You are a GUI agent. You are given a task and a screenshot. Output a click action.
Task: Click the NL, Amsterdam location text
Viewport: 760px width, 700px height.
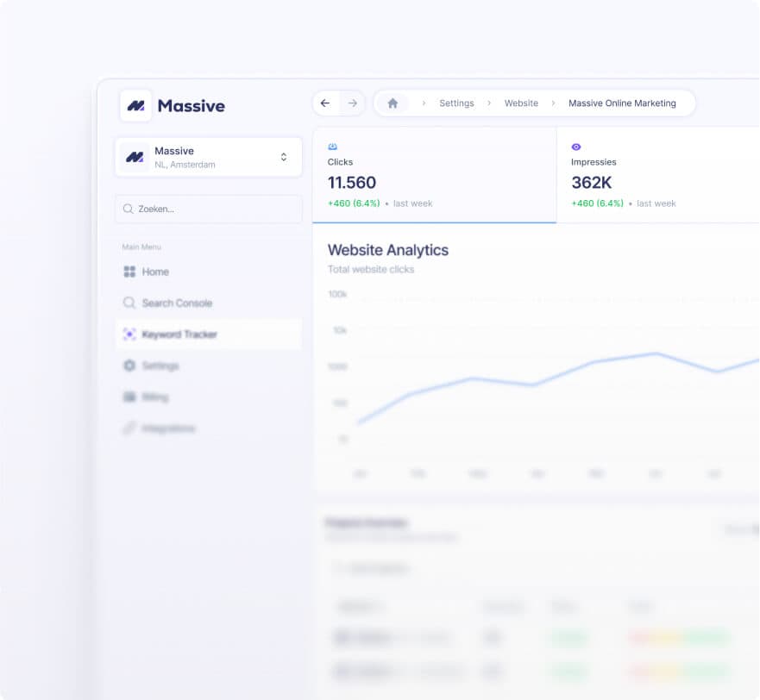[x=185, y=165]
